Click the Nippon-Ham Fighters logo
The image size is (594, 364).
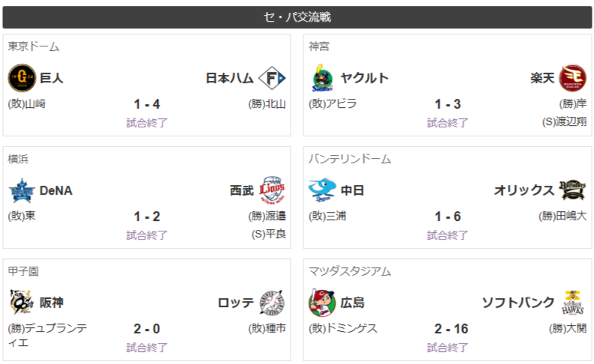coord(272,78)
